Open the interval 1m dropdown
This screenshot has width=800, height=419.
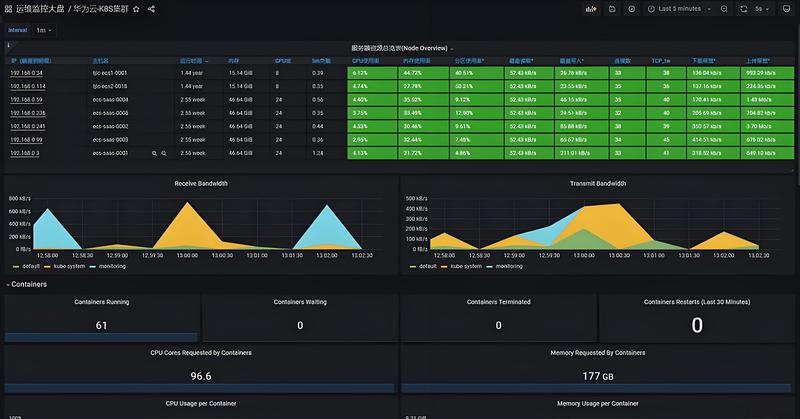coord(44,30)
